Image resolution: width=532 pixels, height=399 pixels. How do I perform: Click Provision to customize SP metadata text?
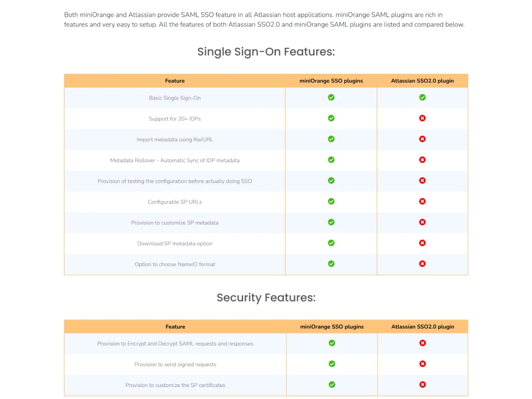click(175, 223)
